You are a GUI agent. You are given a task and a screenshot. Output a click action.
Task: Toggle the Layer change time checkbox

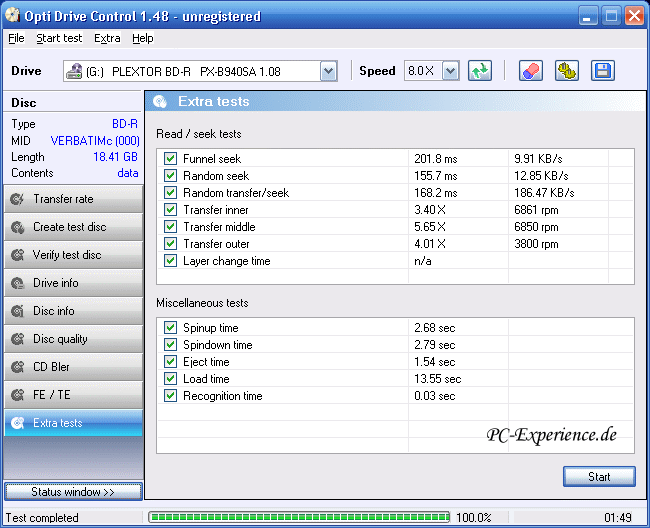tap(170, 261)
